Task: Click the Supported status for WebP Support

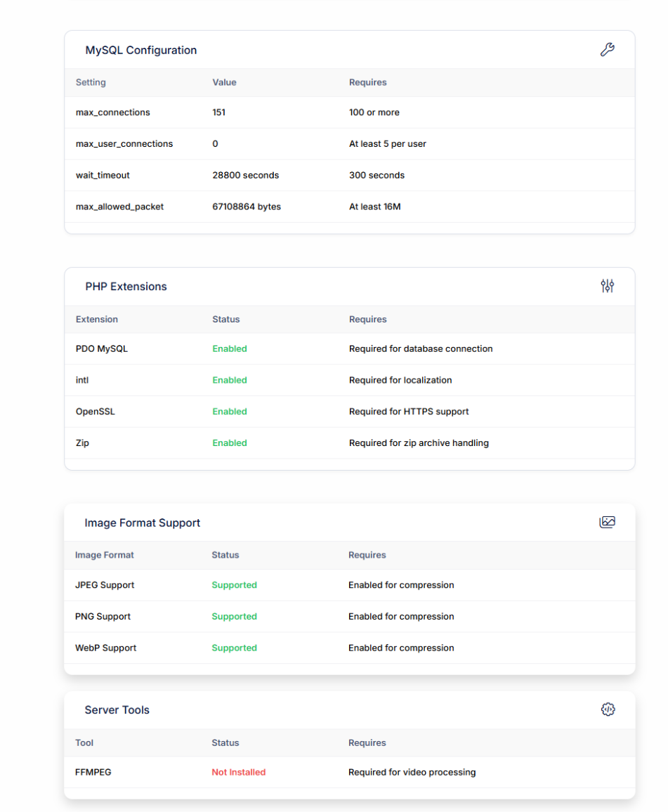Action: 234,648
